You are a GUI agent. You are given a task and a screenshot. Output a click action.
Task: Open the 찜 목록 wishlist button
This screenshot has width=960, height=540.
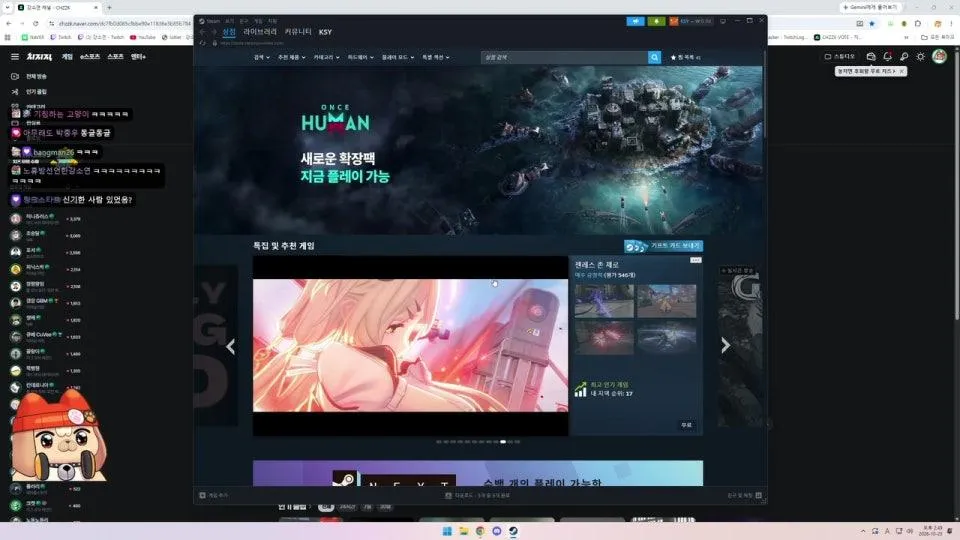pyautogui.click(x=686, y=57)
